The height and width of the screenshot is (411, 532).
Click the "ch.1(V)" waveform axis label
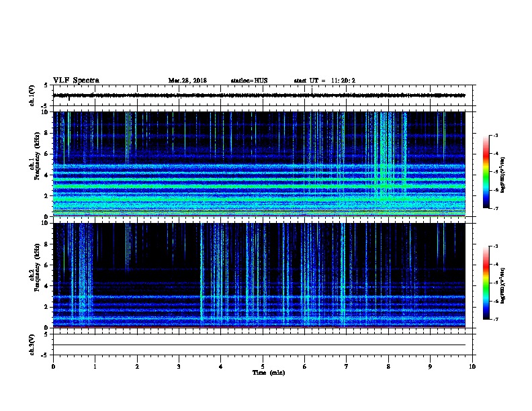(x=32, y=95)
